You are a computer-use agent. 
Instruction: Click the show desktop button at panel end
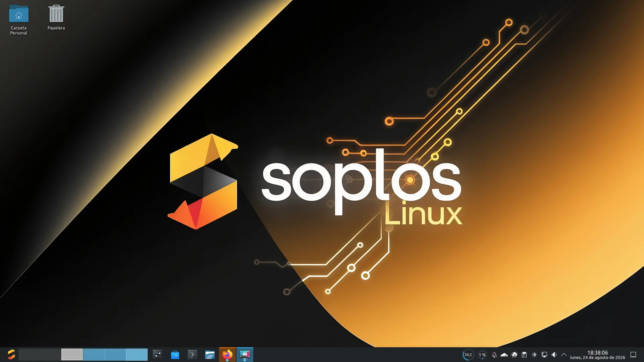[x=633, y=355]
